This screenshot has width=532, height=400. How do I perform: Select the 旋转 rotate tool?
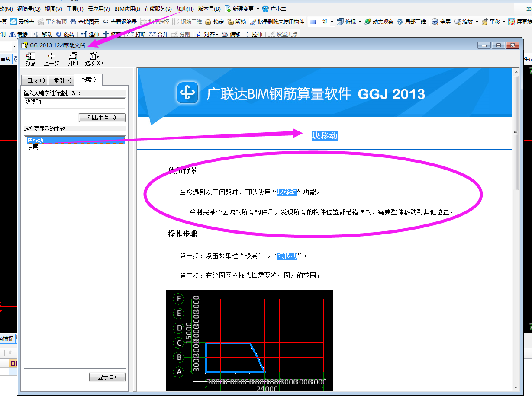[65, 34]
